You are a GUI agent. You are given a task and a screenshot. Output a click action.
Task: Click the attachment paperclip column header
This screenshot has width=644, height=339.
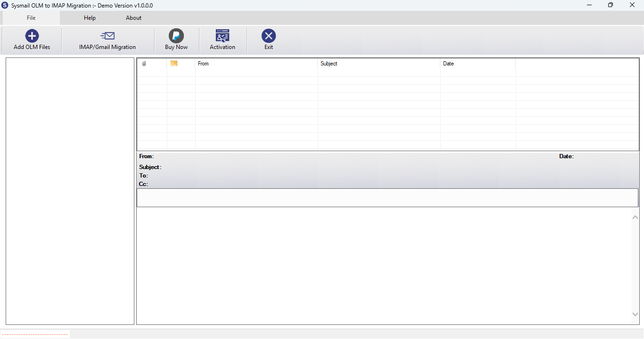click(144, 64)
